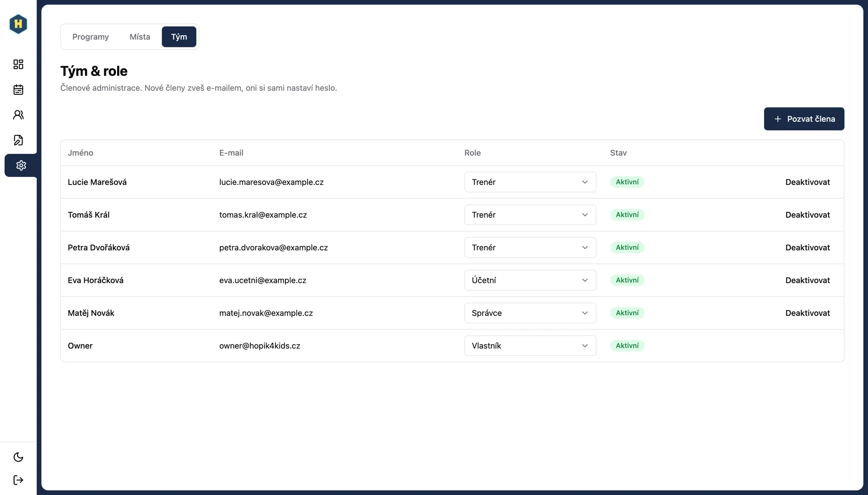Open role dropdown for Matěj Novák
Screen dimensions: 868x495
(530, 313)
